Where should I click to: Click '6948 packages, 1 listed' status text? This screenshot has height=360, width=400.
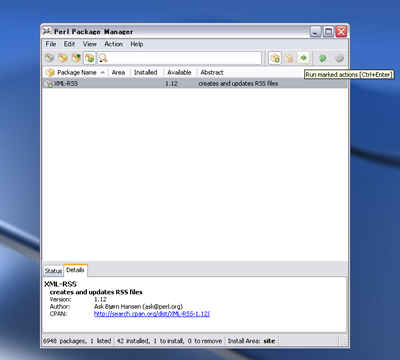(77, 341)
